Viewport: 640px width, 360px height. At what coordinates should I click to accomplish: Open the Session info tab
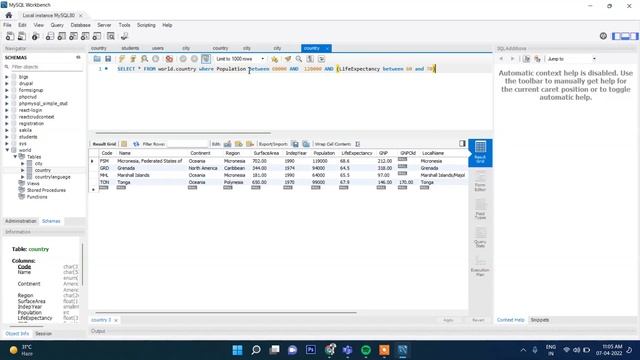pyautogui.click(x=43, y=333)
